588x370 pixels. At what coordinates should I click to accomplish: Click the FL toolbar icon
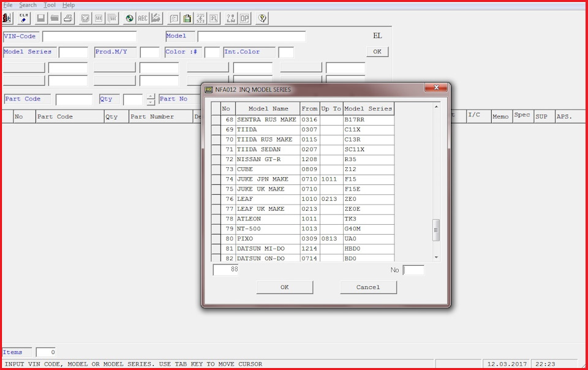click(214, 18)
